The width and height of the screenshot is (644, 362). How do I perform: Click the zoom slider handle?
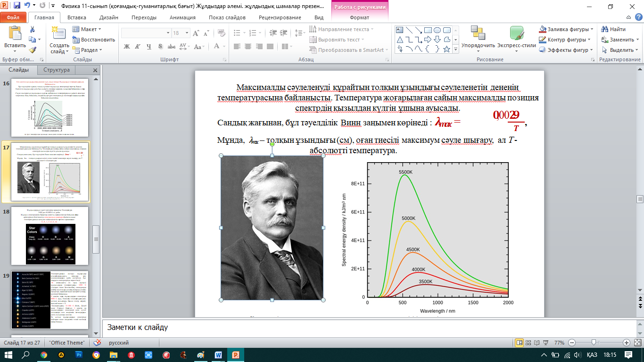(593, 343)
